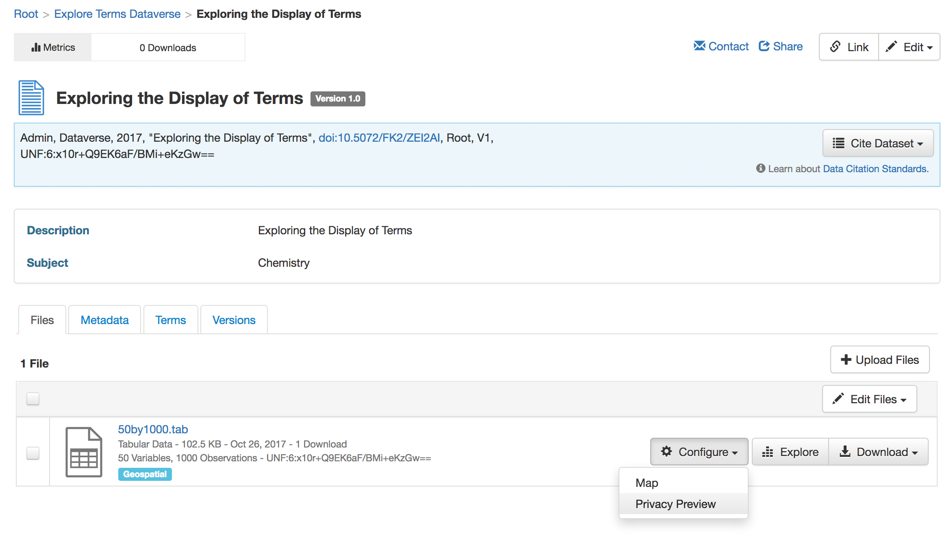Screen dimensions: 951x560
Task: Open the Cite Dataset dropdown
Action: click(878, 143)
